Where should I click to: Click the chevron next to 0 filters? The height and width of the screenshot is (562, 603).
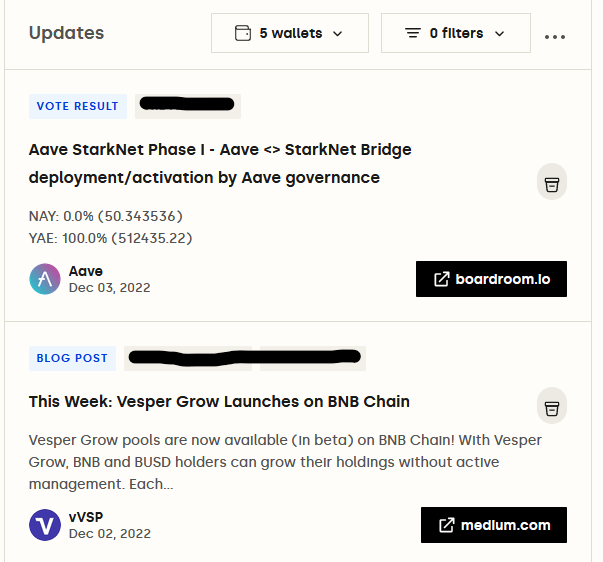click(499, 34)
